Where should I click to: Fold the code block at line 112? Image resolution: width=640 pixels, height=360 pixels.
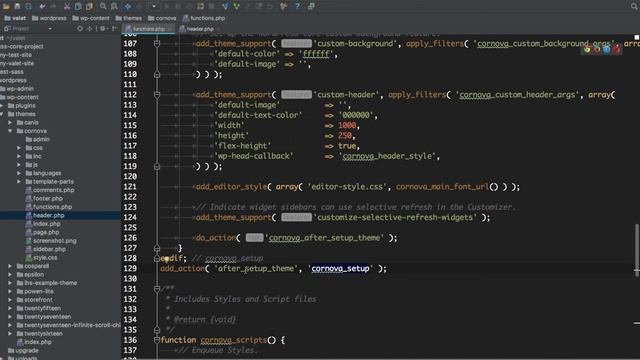pyautogui.click(x=157, y=95)
